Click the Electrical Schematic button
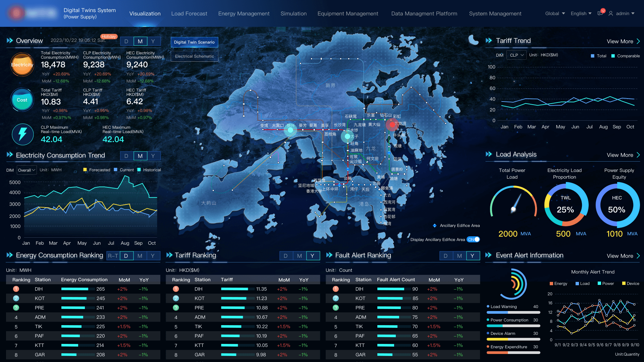 click(x=194, y=56)
